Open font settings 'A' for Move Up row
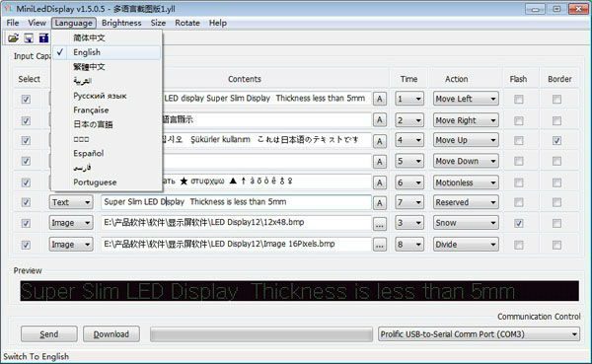The width and height of the screenshot is (592, 364). click(380, 141)
